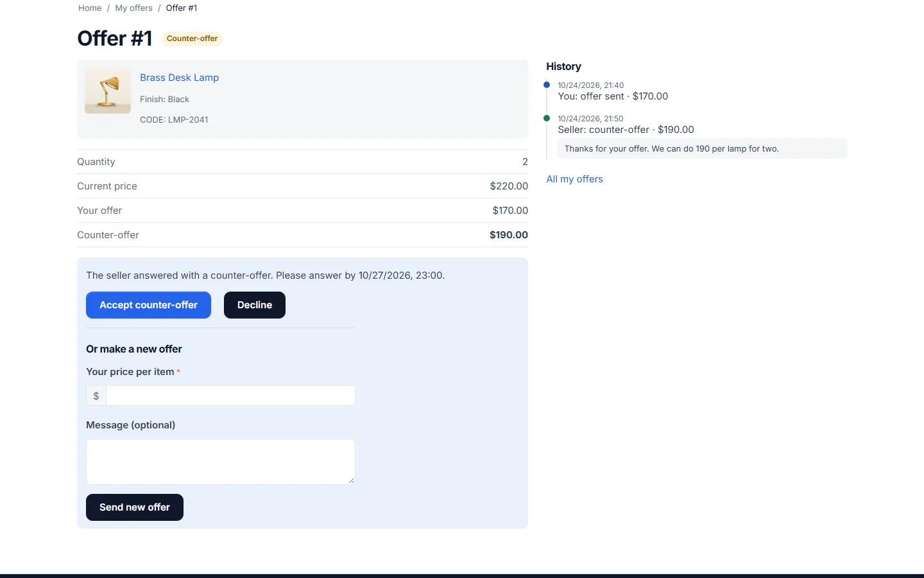Click the history entry 'Seller: counter-offer'
This screenshot has width=924, height=578.
click(626, 130)
